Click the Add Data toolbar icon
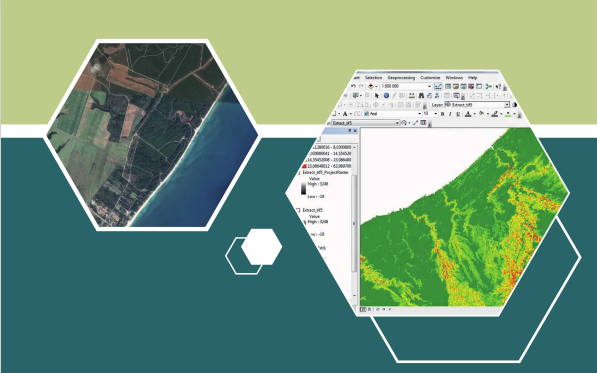 click(371, 86)
